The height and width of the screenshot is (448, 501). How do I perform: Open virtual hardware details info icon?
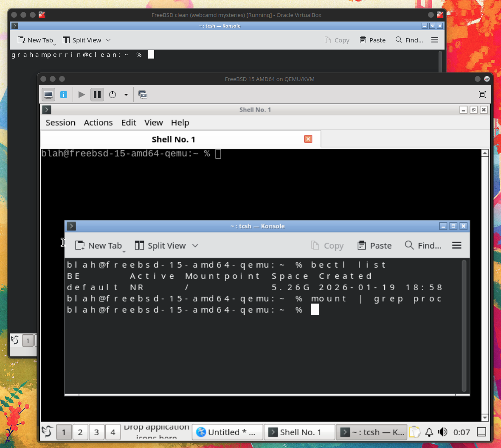point(64,95)
